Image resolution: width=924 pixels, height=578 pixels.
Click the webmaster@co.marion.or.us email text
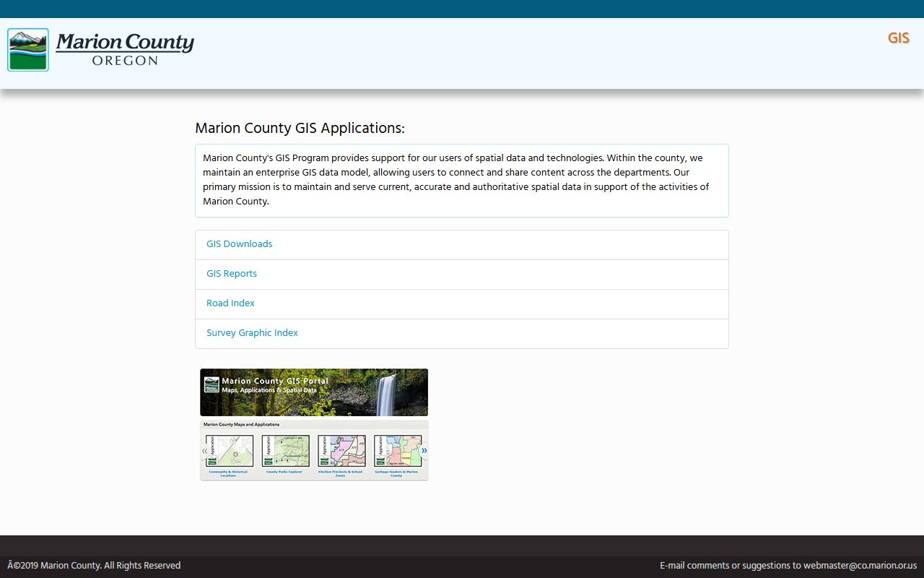tap(860, 566)
